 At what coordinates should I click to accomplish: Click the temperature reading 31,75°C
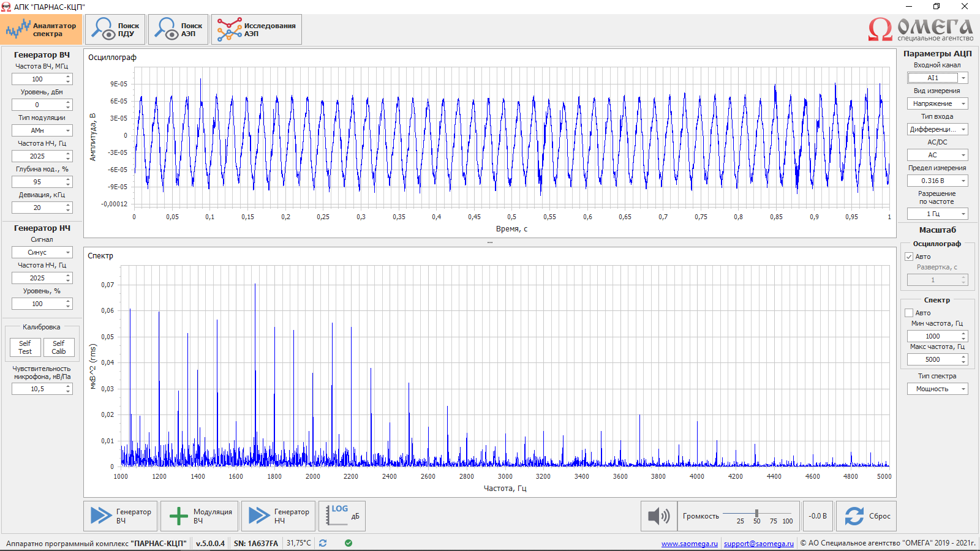click(x=299, y=543)
